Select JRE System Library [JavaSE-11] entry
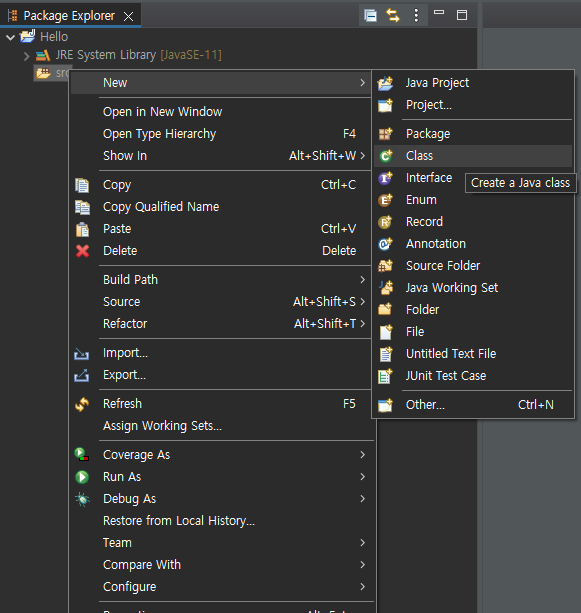 [x=138, y=55]
